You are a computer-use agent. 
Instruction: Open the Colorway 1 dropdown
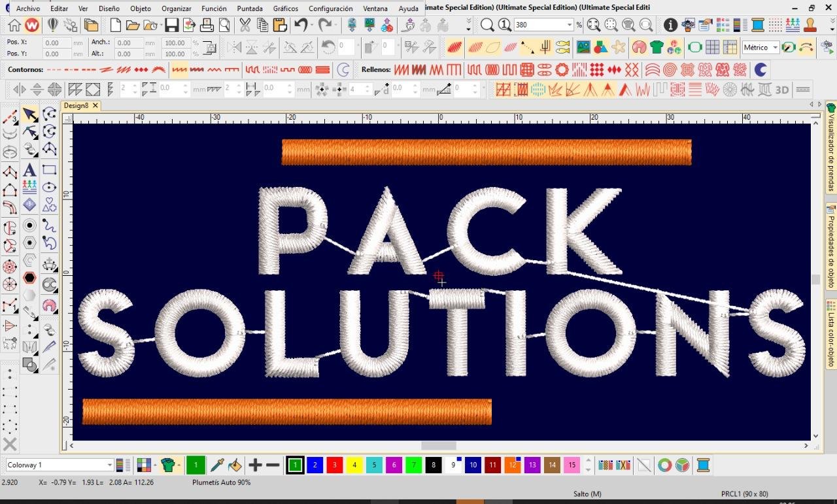tap(109, 465)
